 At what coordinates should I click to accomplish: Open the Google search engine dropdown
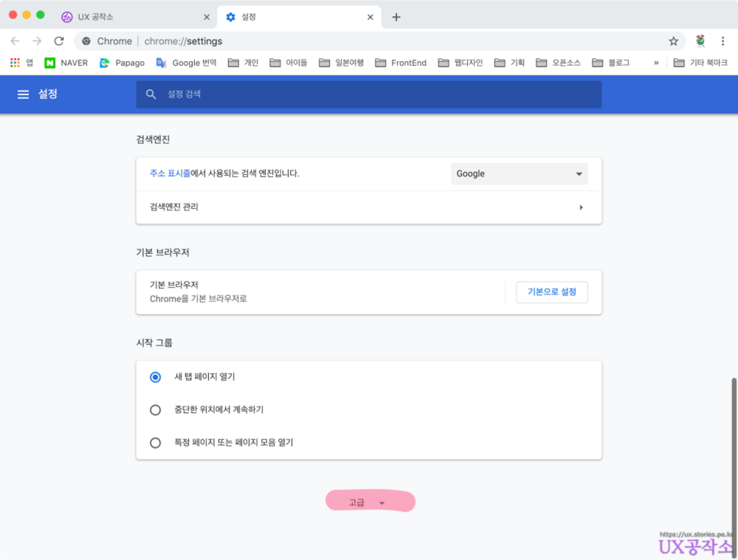click(x=519, y=173)
